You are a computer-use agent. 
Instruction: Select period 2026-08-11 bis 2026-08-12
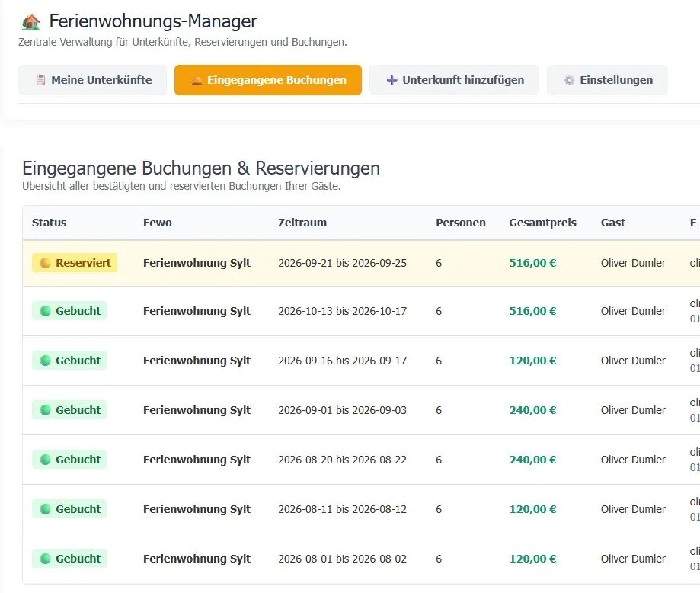(343, 509)
